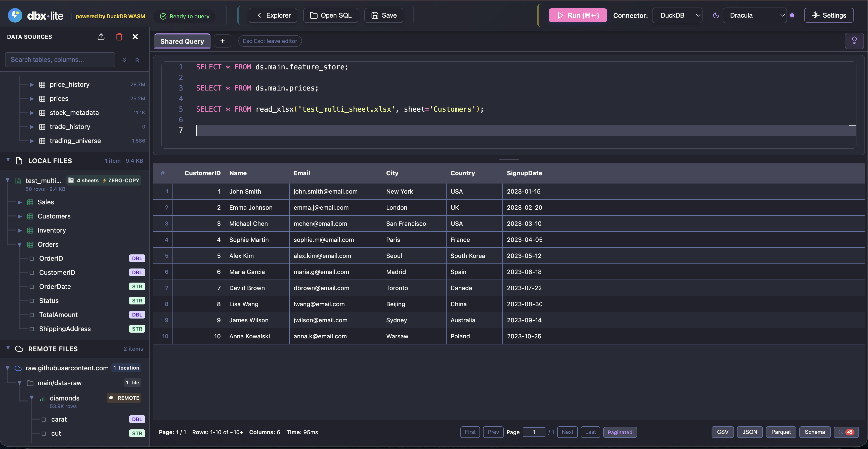Screen dimensions: 868x449
Task: Expand the stock_metadata table
Action: coord(32,113)
